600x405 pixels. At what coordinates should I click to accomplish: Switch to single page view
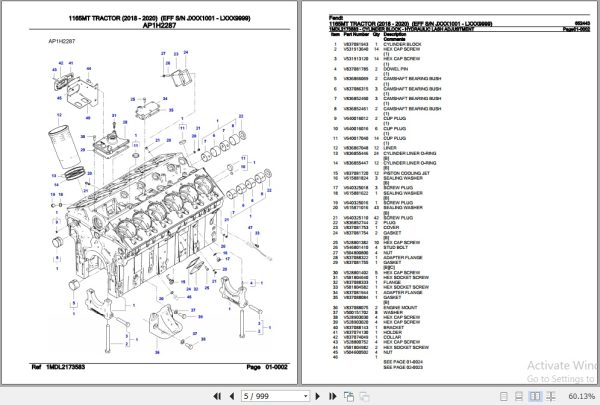(504, 396)
